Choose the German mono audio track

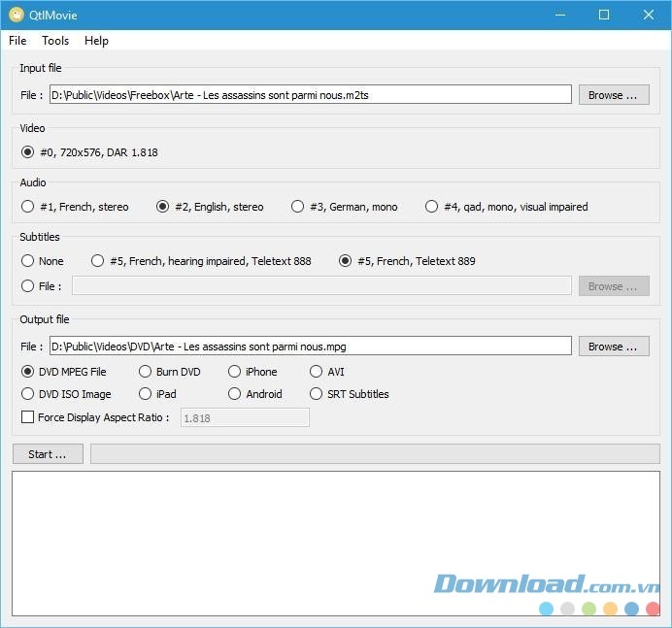tap(299, 207)
